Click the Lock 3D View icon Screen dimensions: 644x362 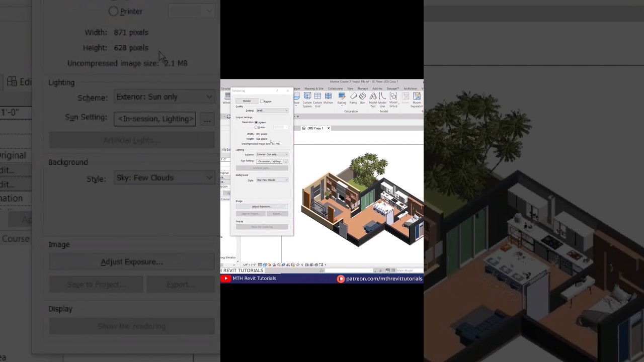pos(293,265)
